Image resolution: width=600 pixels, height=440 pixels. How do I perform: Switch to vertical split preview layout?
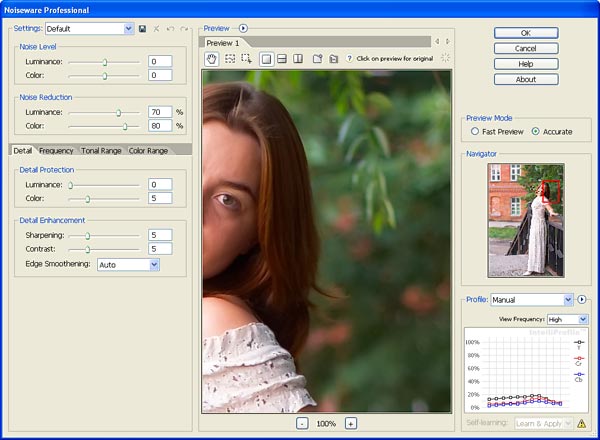click(x=298, y=59)
